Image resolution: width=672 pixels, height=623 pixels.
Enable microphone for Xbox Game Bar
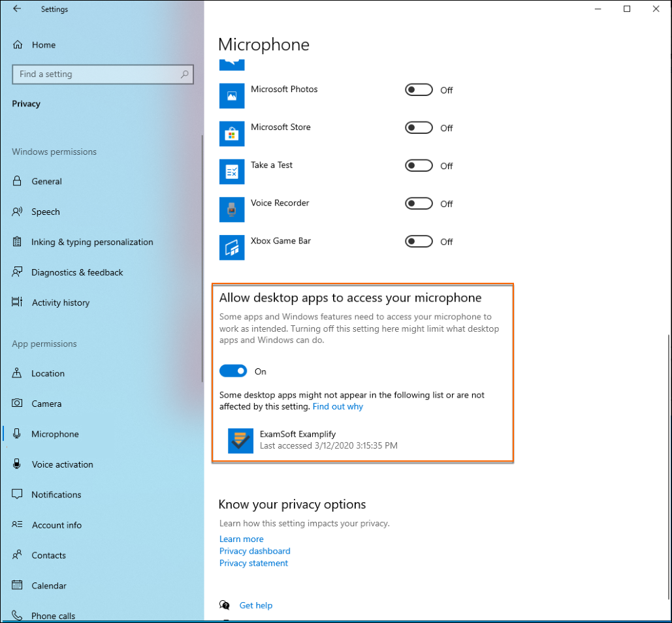click(x=419, y=242)
